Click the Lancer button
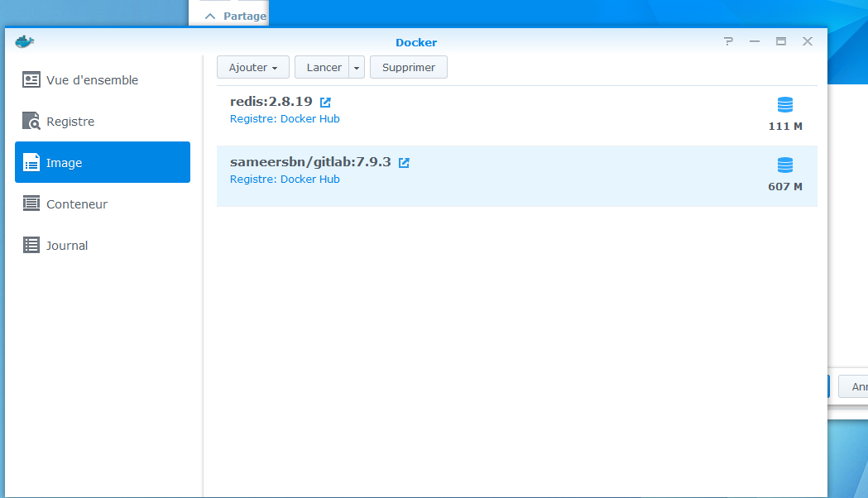 (x=322, y=67)
